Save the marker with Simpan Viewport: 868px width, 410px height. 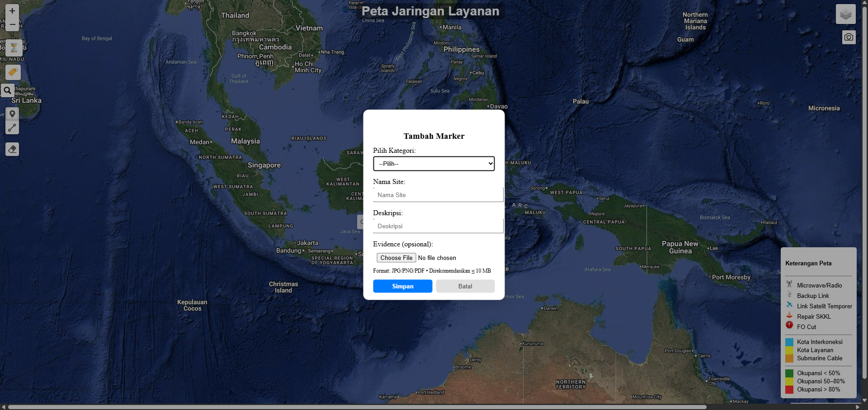tap(402, 286)
